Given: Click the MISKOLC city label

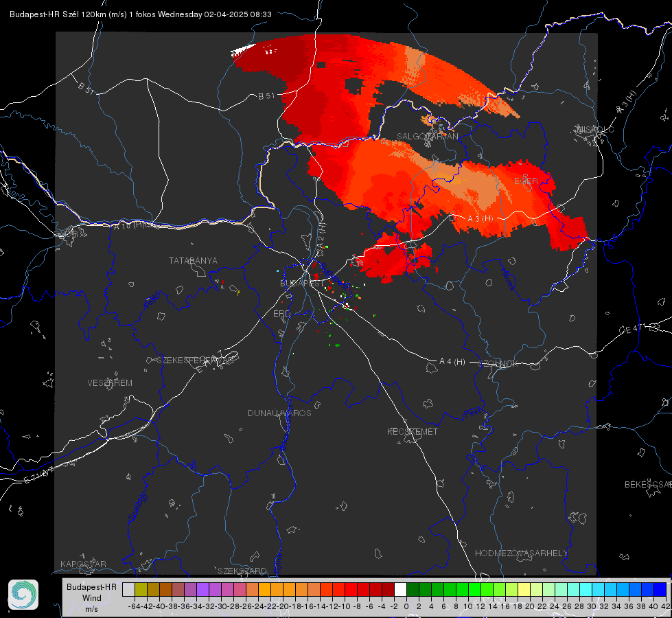Looking at the screenshot, I should (x=595, y=130).
